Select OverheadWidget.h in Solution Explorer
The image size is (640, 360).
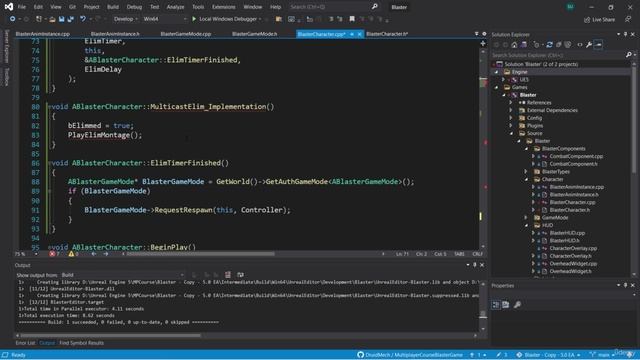tap(570, 271)
